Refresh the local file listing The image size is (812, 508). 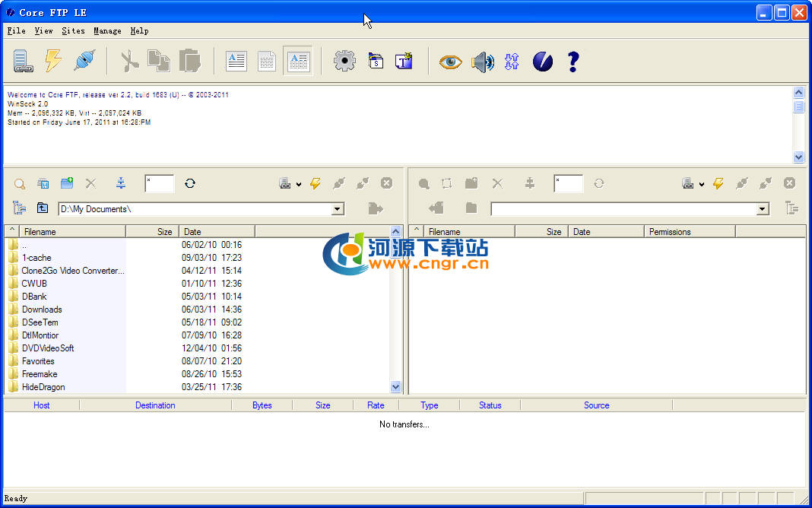(190, 183)
